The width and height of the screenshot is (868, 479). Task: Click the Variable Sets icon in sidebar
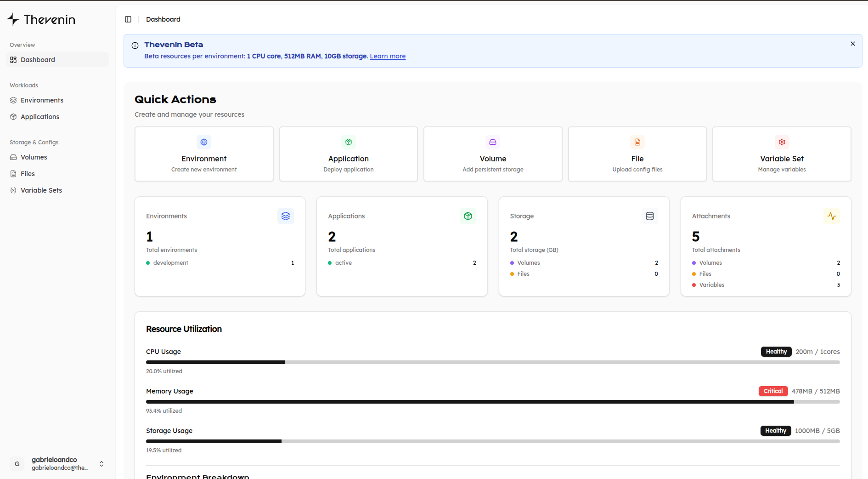13,190
